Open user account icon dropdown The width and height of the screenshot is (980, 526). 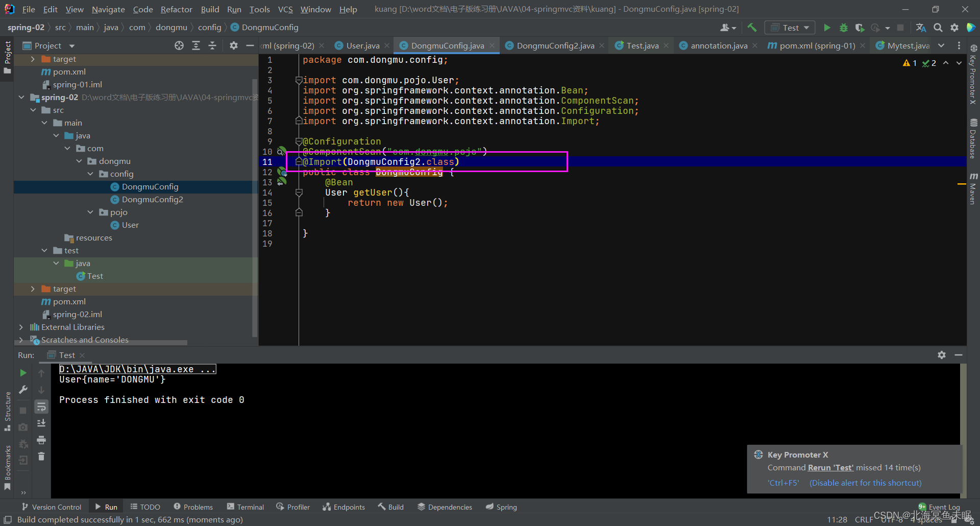(x=728, y=28)
